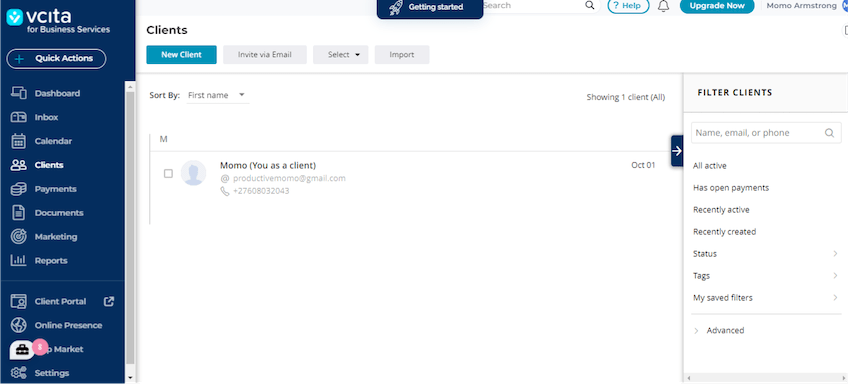The width and height of the screenshot is (848, 384).
Task: Open the Quick Actions button
Action: (56, 59)
